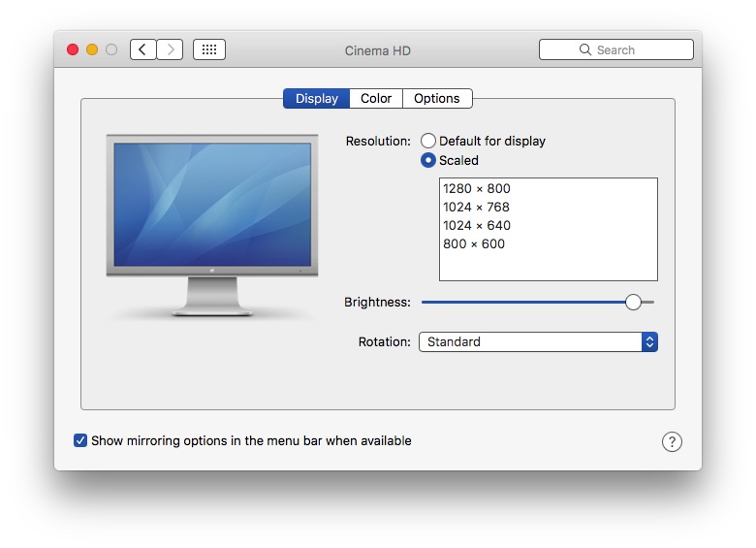The image size is (756, 548).
Task: Go back with the left chevron button
Action: 142,49
